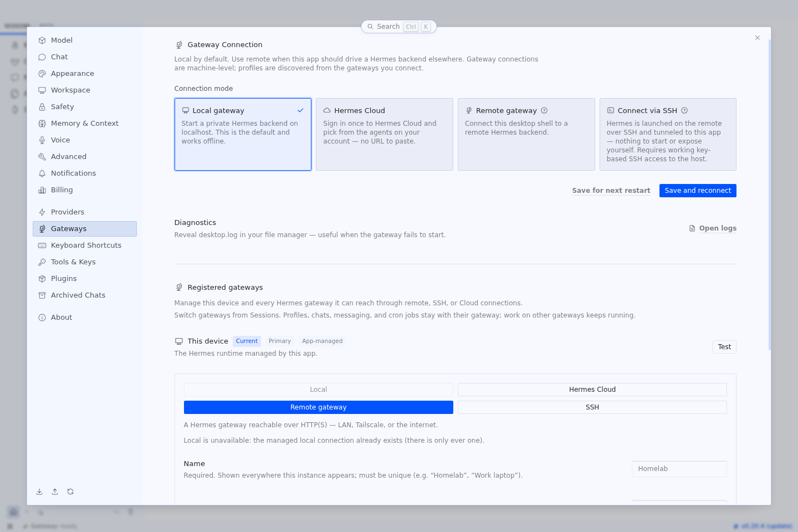
Task: Test the This device gateway
Action: pyautogui.click(x=724, y=347)
